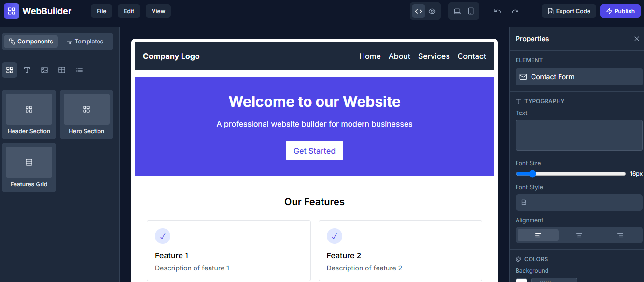Switch to Templates tab
644x282 pixels.
85,42
